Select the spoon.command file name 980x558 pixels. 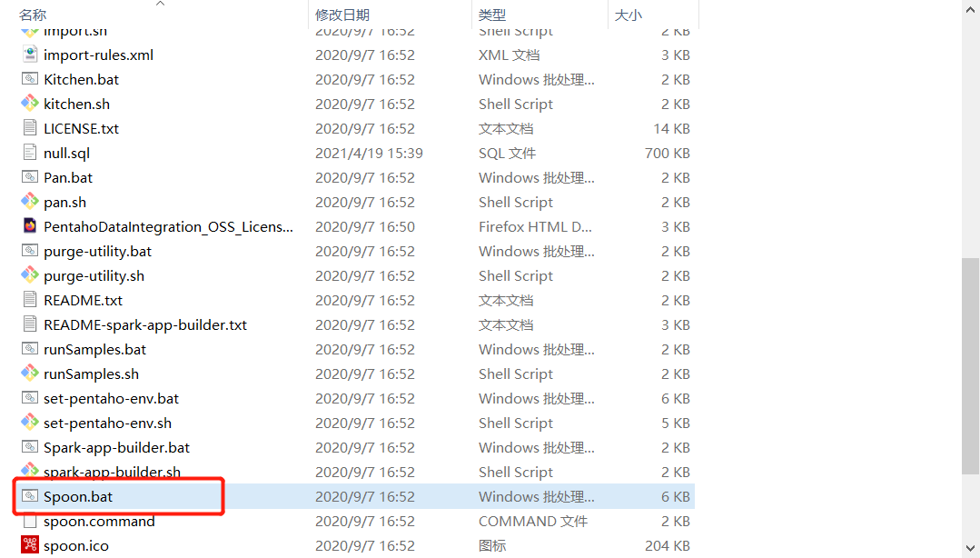[x=99, y=521]
